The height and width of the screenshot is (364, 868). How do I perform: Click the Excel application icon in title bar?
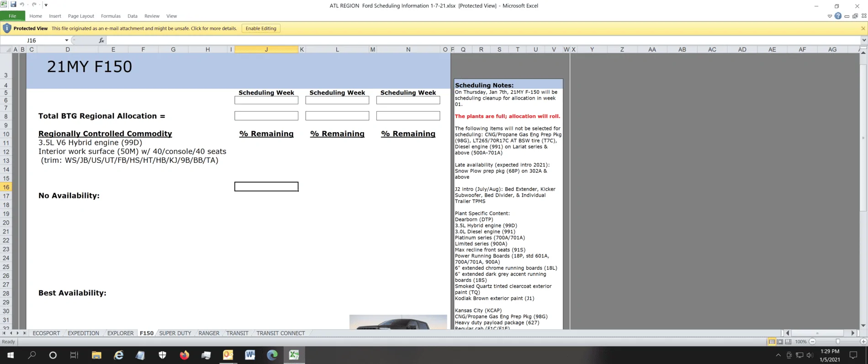[4, 5]
